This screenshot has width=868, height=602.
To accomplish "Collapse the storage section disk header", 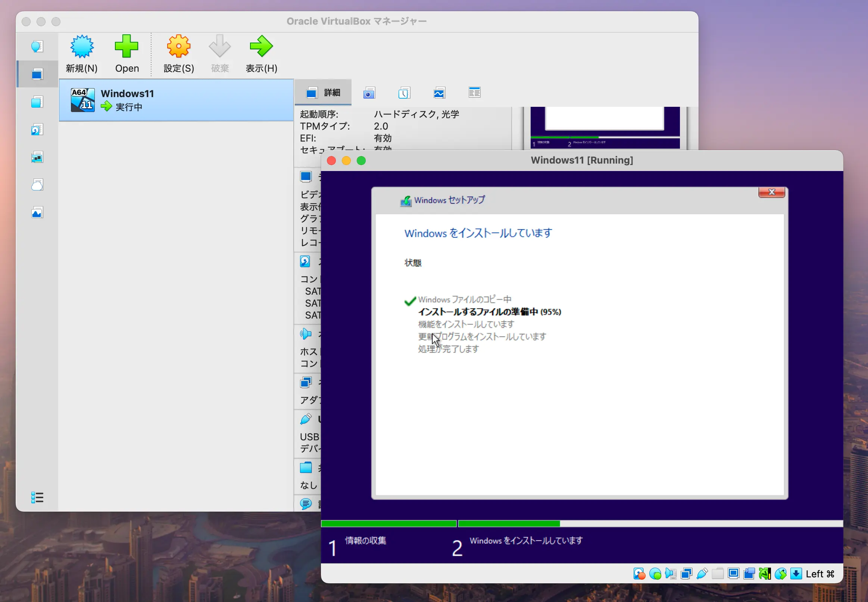I will pos(305,261).
